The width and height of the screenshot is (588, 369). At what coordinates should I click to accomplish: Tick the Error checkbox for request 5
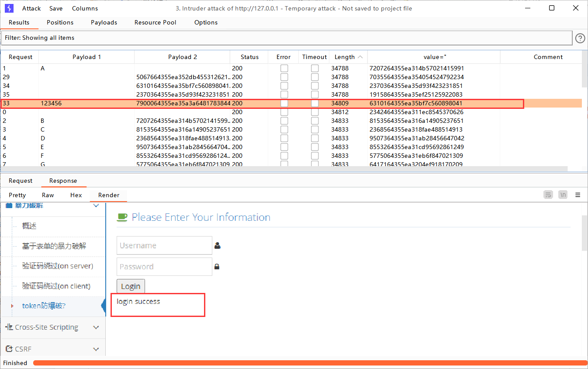coord(284,147)
